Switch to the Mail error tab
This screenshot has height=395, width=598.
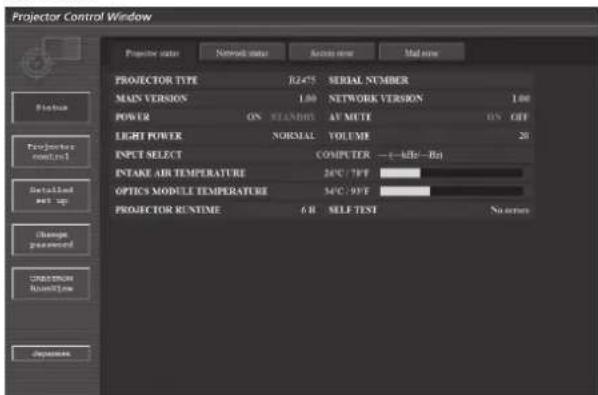[x=421, y=53]
